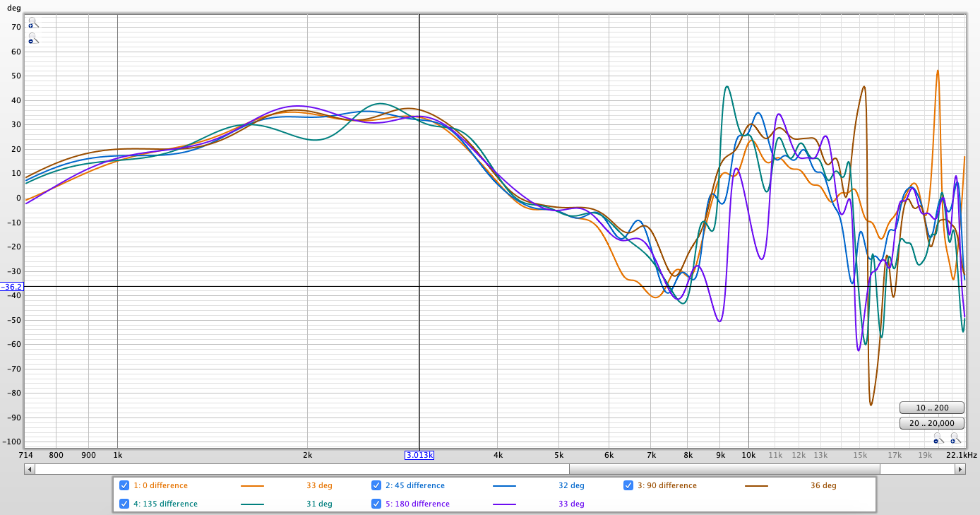The image size is (980, 515).
Task: Uncheck the '3: 90 difference' trace
Action: pos(628,485)
